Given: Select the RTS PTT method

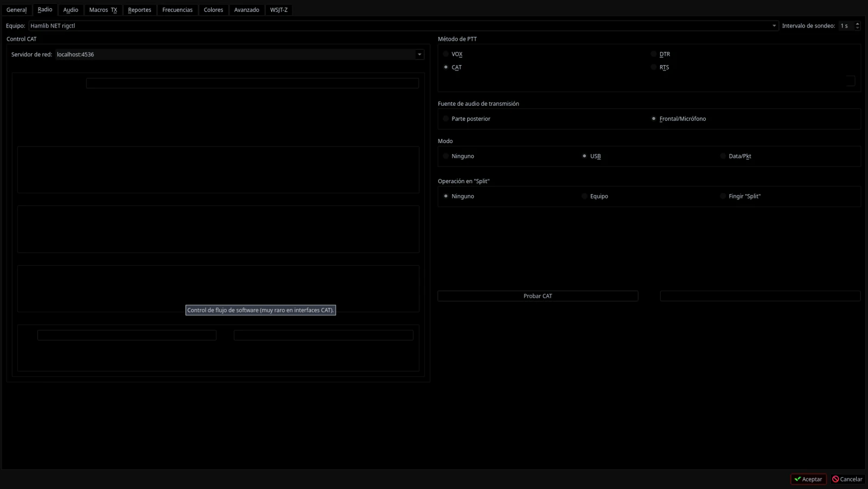Looking at the screenshot, I should [660, 67].
